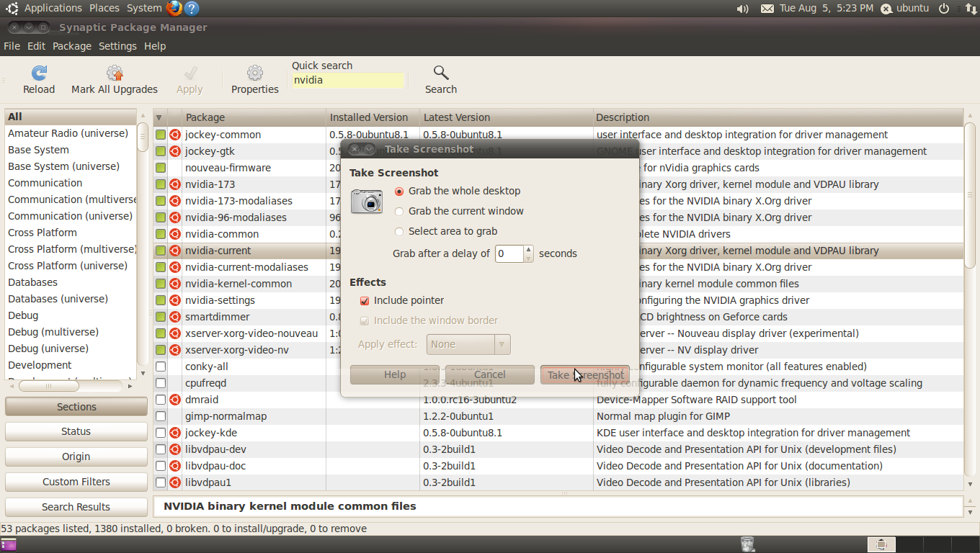Click Ubuntu support icon for dmraid

point(175,400)
